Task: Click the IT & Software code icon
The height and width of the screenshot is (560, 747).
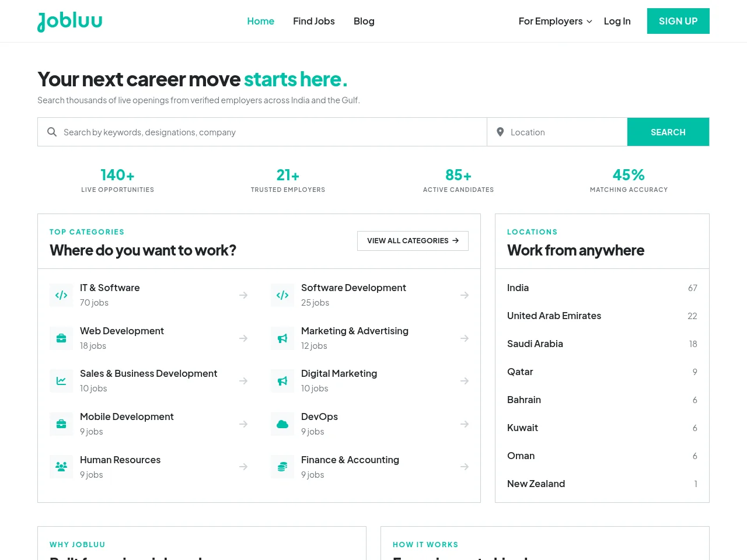Action: tap(61, 295)
